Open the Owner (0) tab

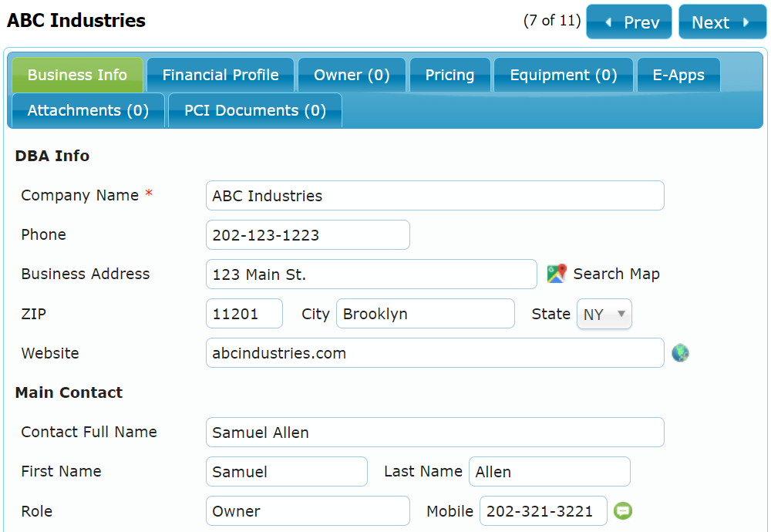[x=352, y=75]
